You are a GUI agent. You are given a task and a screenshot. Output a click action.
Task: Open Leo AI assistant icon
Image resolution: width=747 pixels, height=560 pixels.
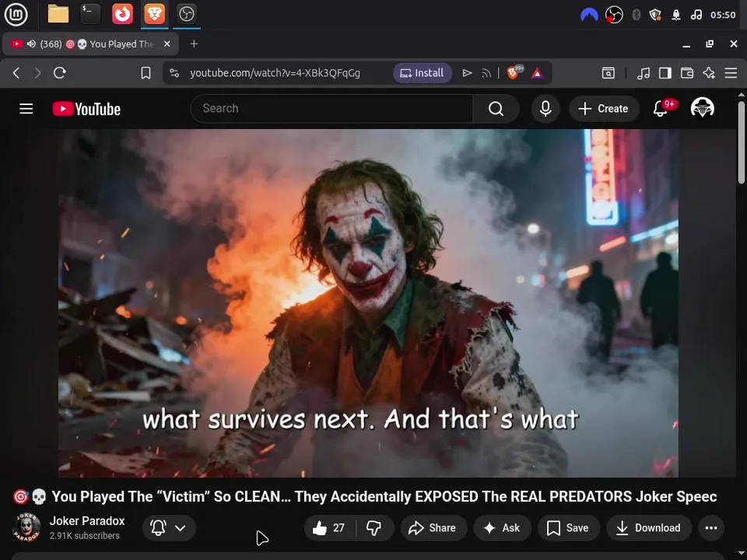click(x=709, y=73)
